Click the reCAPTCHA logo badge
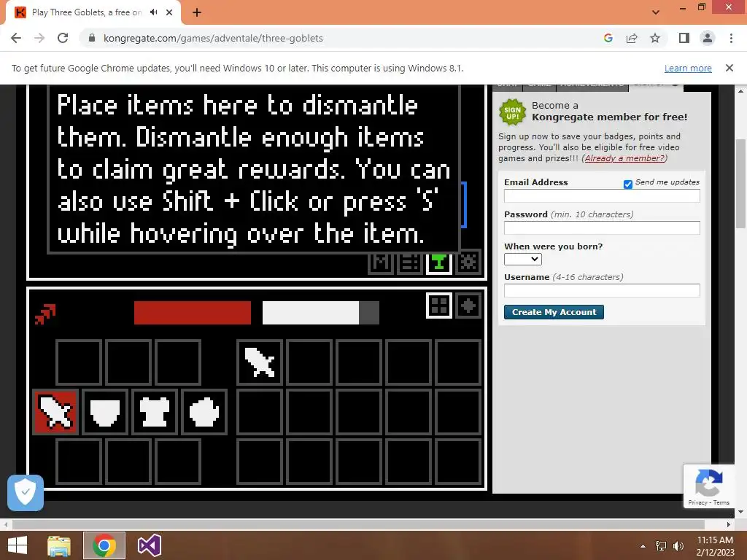 709,482
